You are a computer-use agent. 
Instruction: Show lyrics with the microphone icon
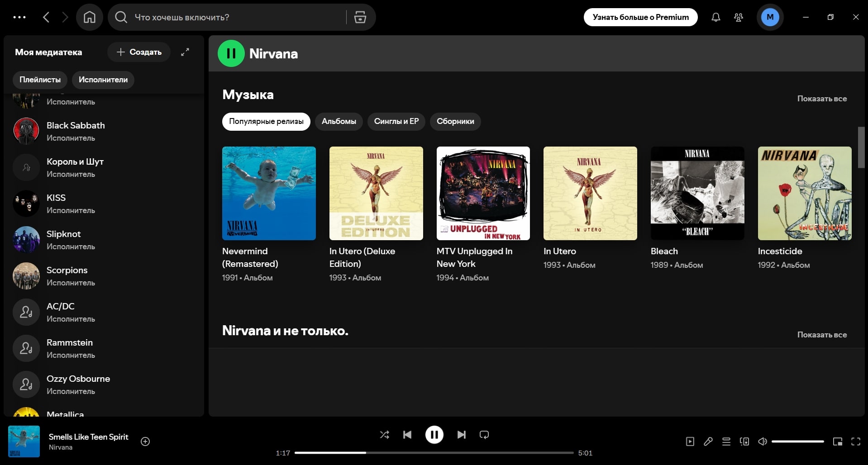(708, 441)
